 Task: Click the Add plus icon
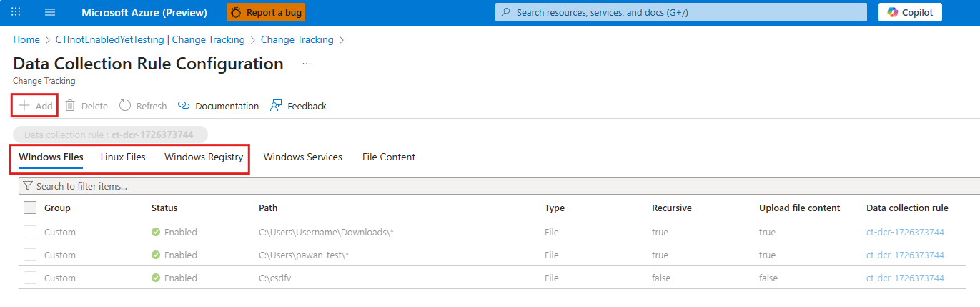[x=24, y=106]
